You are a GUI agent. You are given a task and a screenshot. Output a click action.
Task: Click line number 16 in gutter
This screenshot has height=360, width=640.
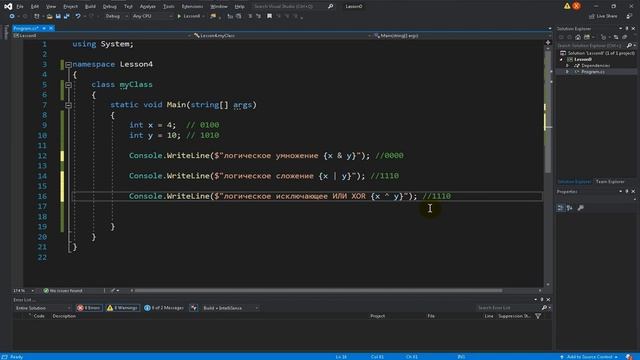42,196
